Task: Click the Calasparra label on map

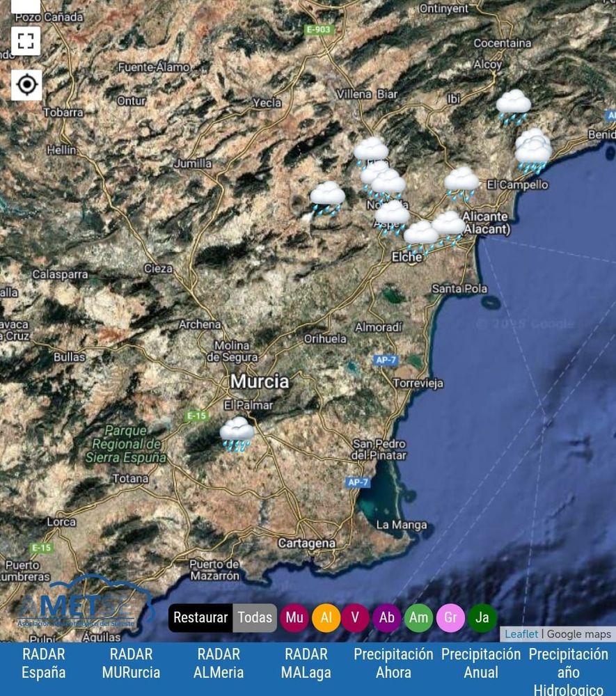Action: [60, 274]
